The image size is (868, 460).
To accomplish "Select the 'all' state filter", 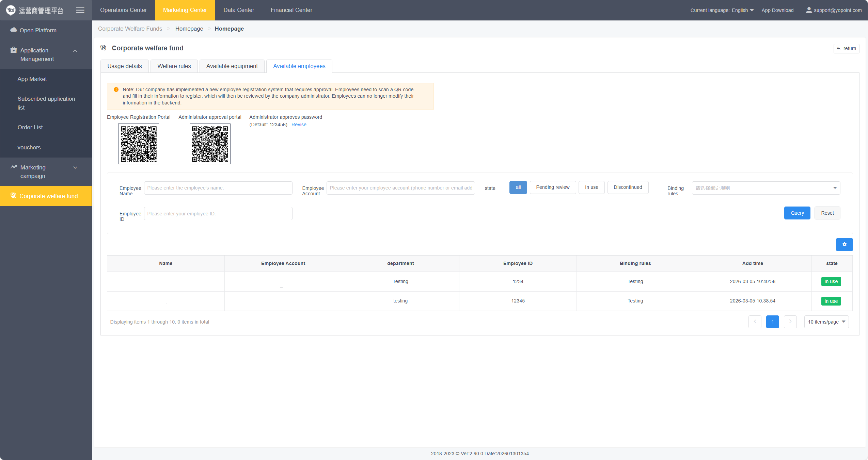I will click(518, 187).
